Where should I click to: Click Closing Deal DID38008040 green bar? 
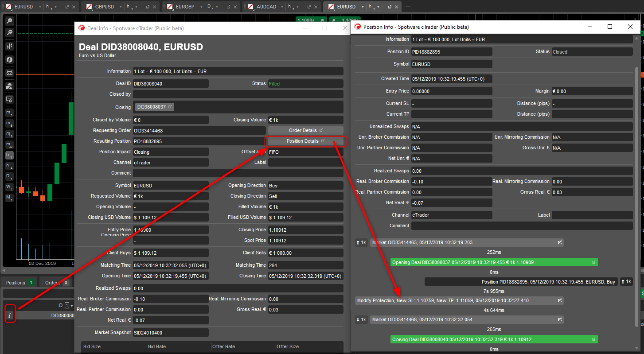(x=494, y=339)
